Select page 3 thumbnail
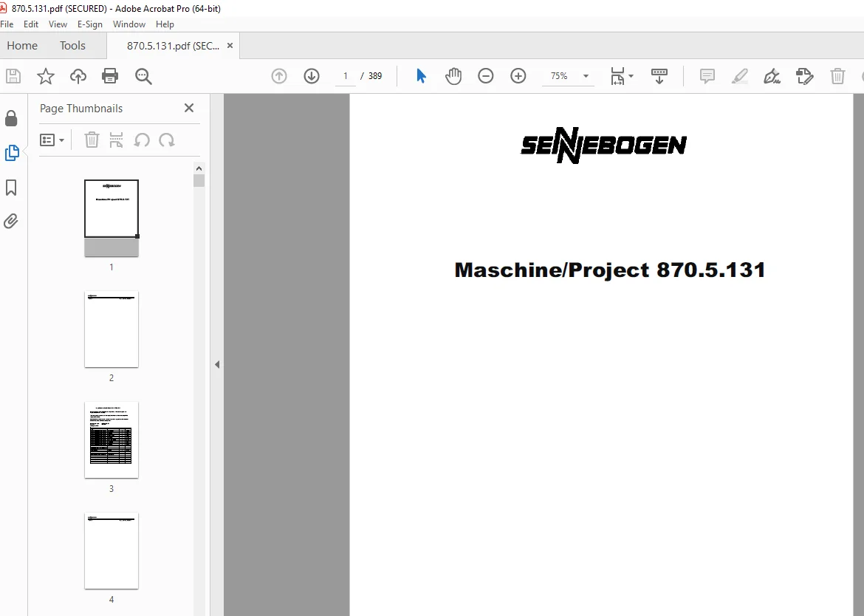 pos(112,440)
